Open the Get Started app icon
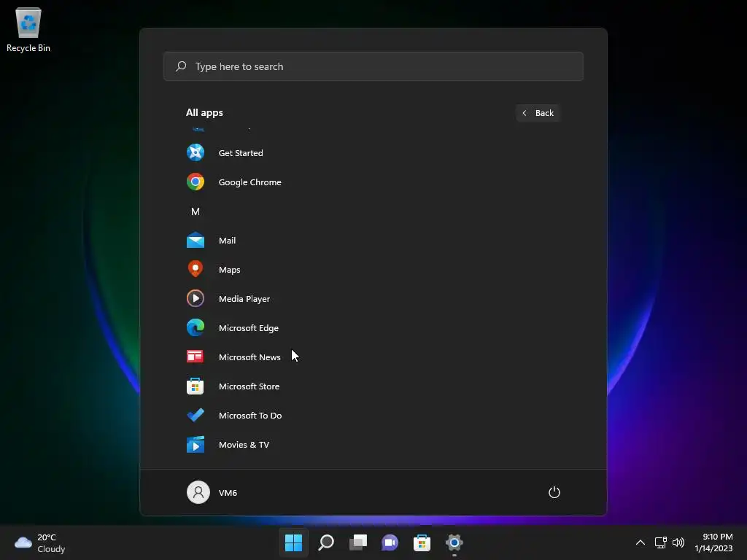Image resolution: width=747 pixels, height=560 pixels. point(196,152)
